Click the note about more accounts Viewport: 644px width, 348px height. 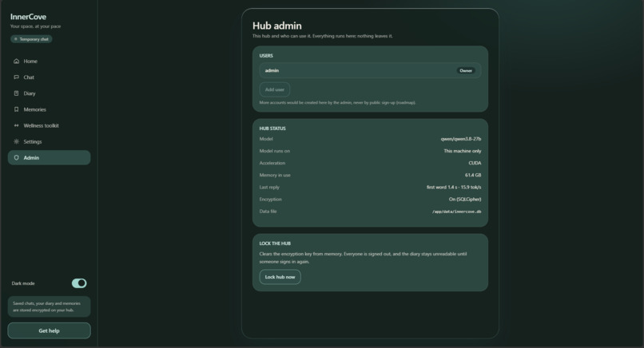[337, 103]
